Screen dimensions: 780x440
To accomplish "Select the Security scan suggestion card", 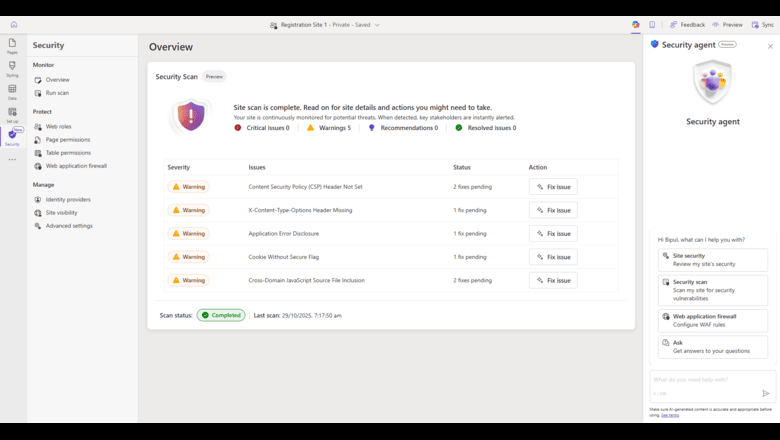I will 713,290.
